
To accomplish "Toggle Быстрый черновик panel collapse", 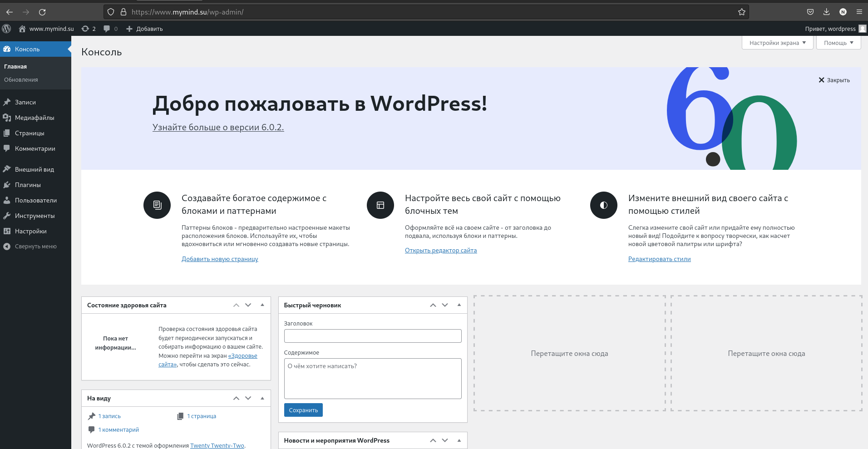I will click(459, 305).
